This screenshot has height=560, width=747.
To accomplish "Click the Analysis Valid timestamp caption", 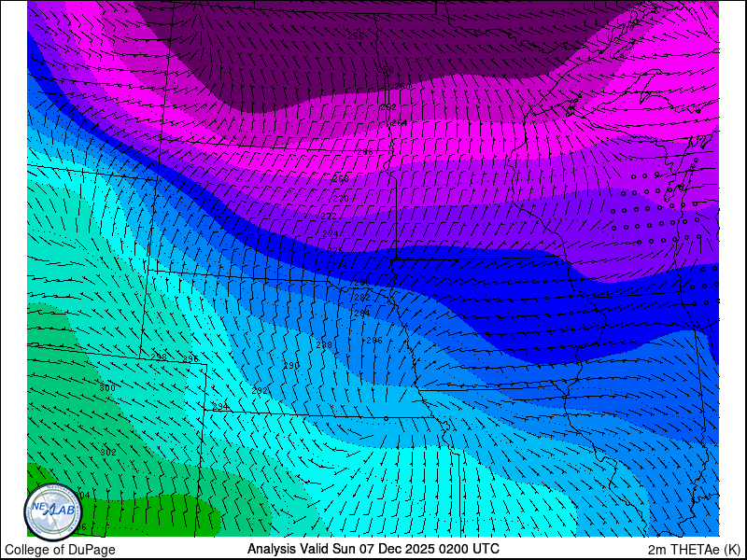I will tap(373, 549).
